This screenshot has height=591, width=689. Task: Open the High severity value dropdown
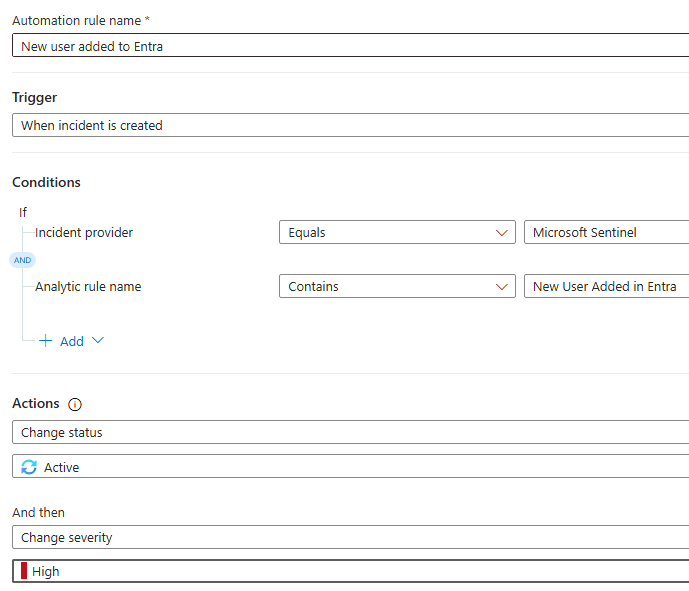click(351, 571)
